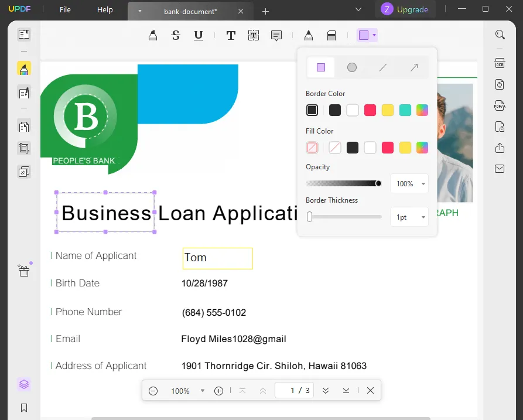Select outlined black Border Color swatch
523x420 pixels.
(312, 110)
